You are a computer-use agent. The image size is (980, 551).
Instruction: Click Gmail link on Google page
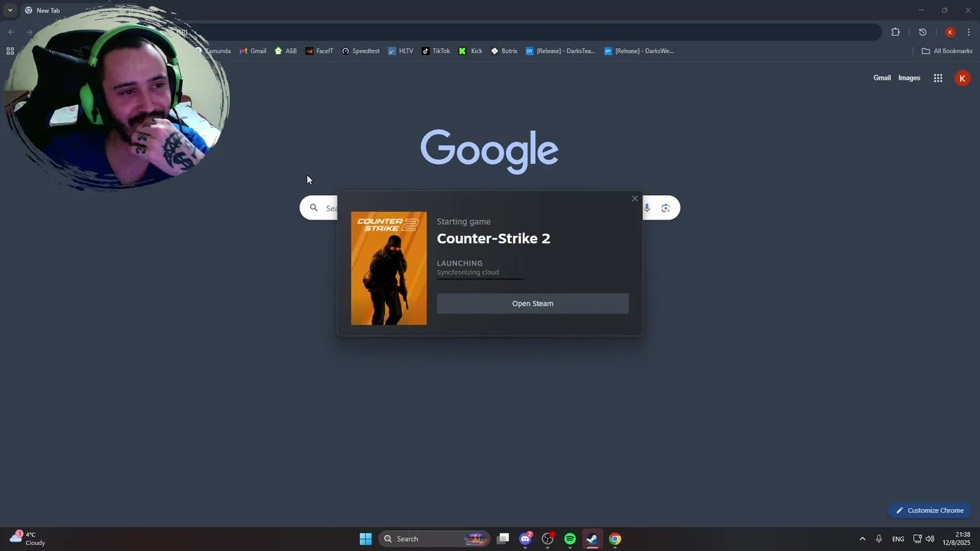(882, 78)
